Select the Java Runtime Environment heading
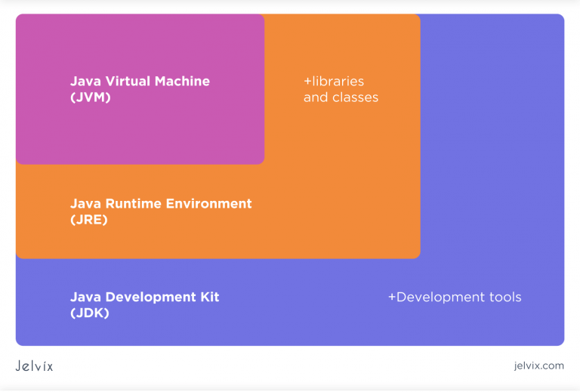The width and height of the screenshot is (580, 392). pos(161,204)
